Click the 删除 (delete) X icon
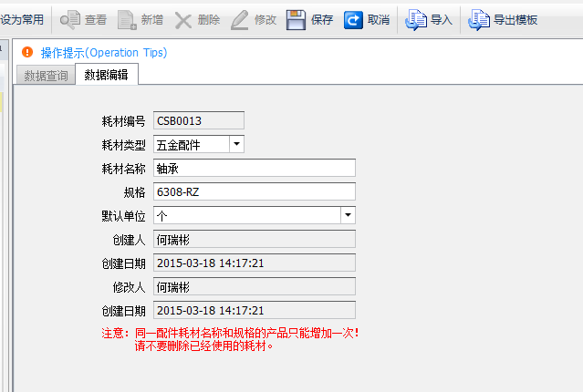Screen dimensions: 583x392 click(183, 20)
